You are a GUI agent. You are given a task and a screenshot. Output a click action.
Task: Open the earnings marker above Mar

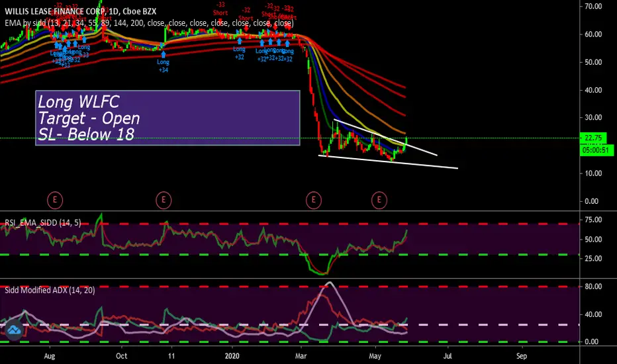(314, 200)
